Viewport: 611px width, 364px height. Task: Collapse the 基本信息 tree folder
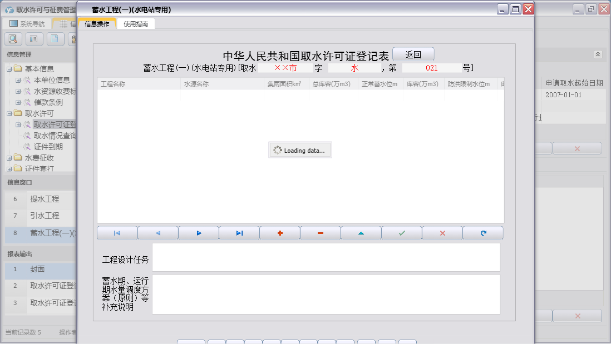[9, 69]
